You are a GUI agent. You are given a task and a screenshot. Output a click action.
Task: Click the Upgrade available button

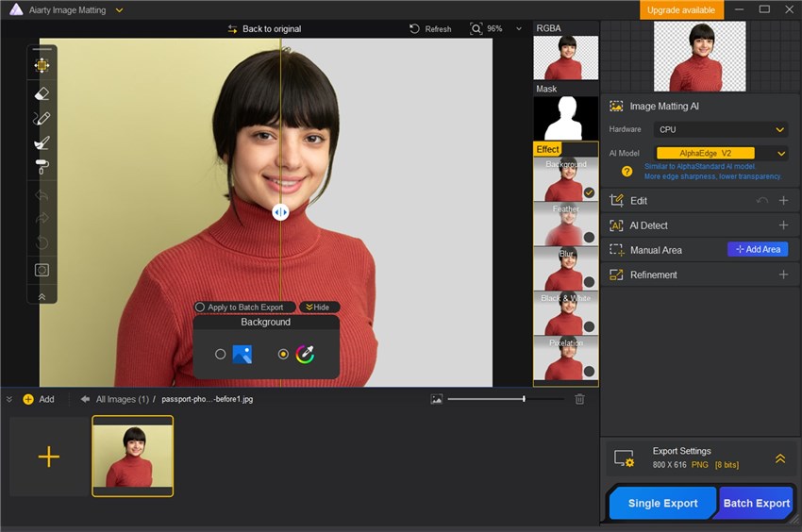(x=681, y=9)
